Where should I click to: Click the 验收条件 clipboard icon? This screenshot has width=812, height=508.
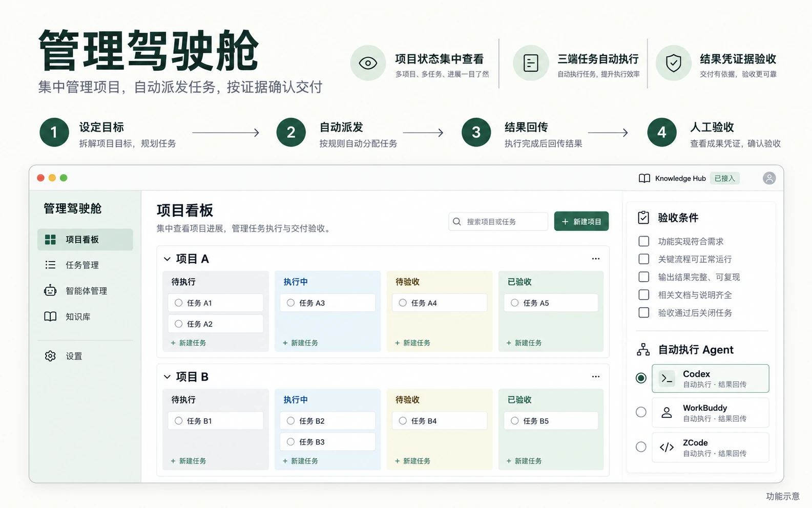pos(643,218)
